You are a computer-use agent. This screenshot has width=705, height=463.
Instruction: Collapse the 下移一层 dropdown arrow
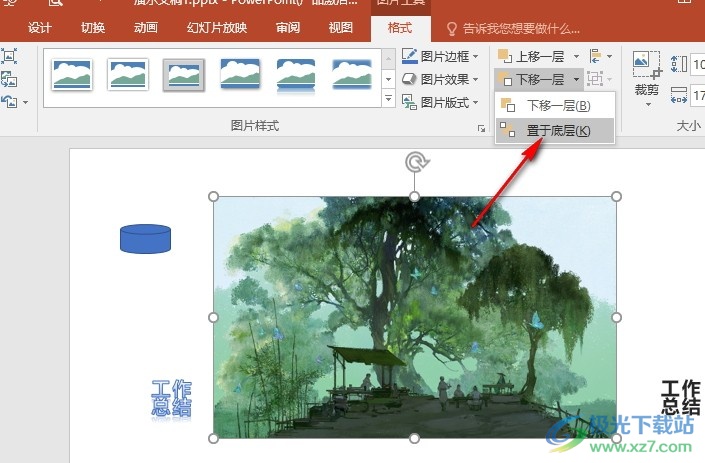click(x=576, y=80)
